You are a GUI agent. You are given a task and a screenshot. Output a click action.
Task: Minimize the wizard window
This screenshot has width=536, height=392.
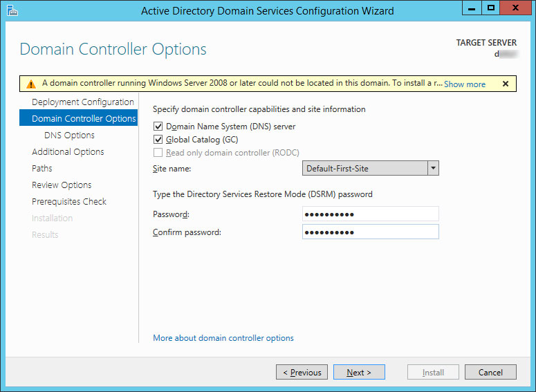point(472,8)
